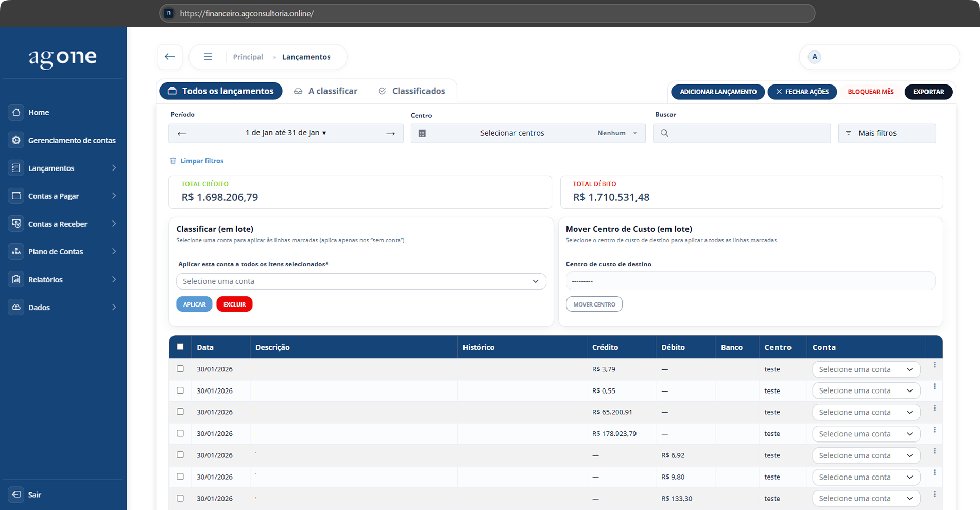Open the batch 'Selecione uma conta' dropdown
Screen dimensions: 980x510
click(360, 281)
